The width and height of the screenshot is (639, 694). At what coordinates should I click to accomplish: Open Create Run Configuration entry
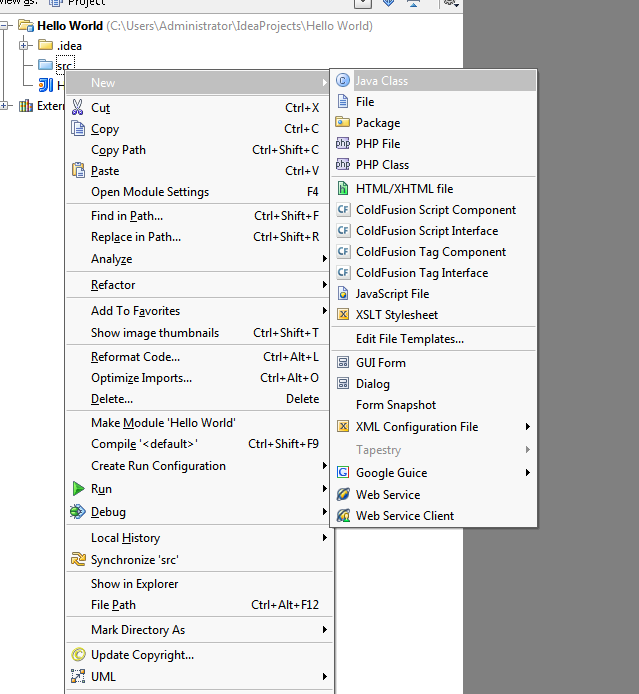[x=198, y=466]
